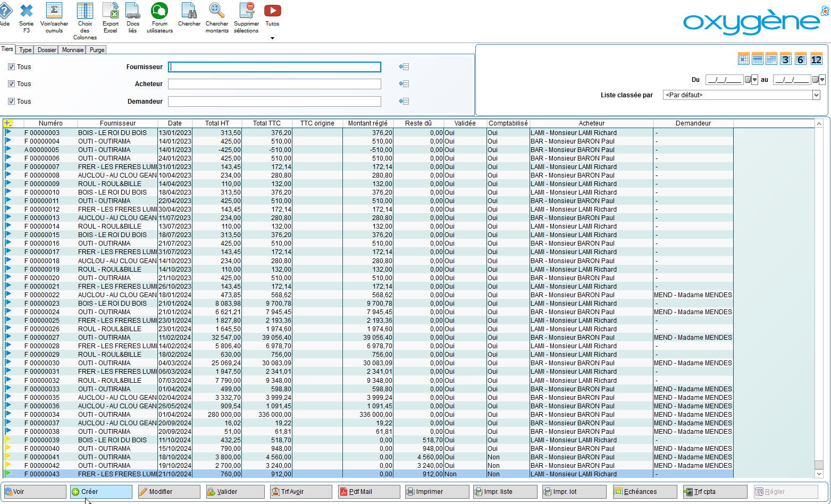
Task: Open the Docs liés icon
Action: pos(132,11)
